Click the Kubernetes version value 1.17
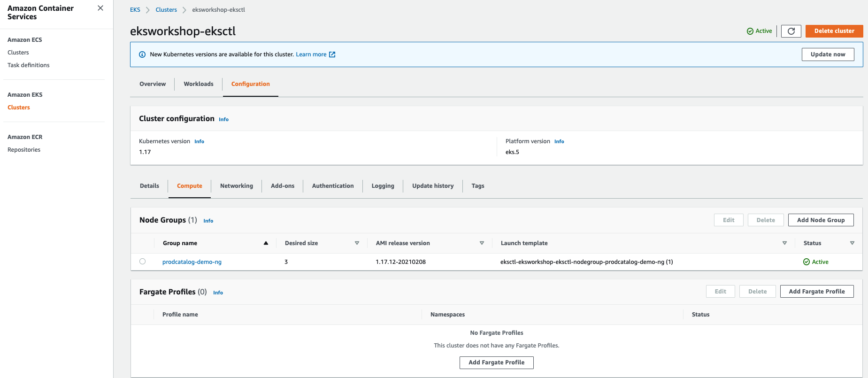This screenshot has height=378, width=868. click(x=145, y=152)
